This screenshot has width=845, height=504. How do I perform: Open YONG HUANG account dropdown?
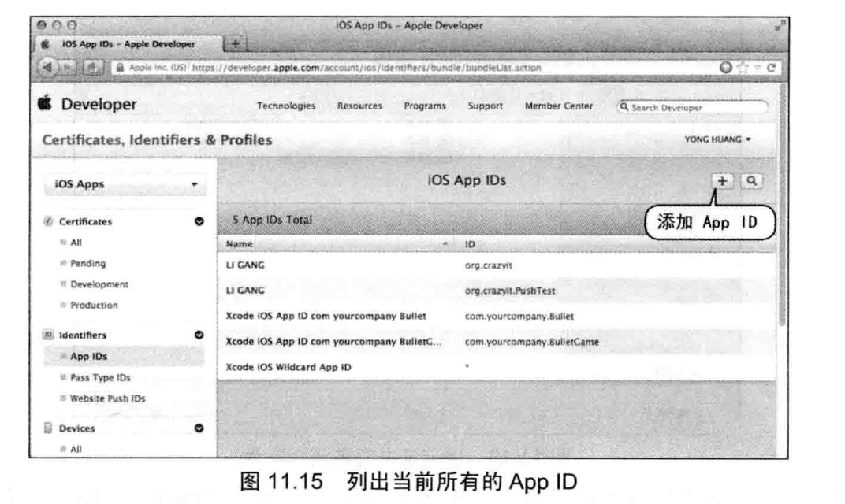coord(717,139)
